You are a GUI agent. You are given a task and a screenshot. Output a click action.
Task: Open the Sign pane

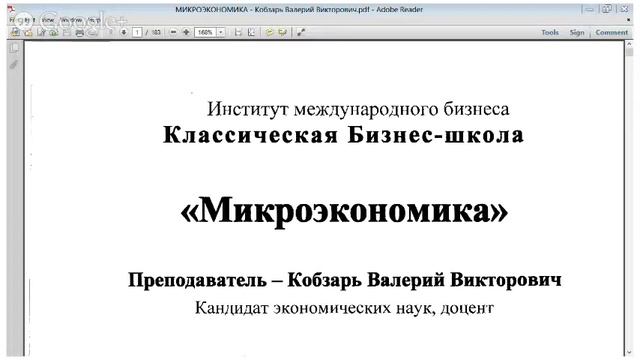tap(577, 32)
